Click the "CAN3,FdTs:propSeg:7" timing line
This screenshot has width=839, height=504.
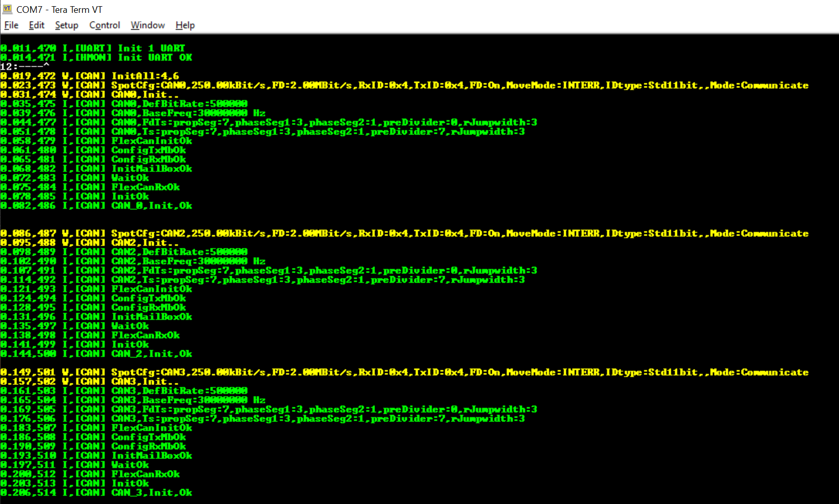coord(269,409)
